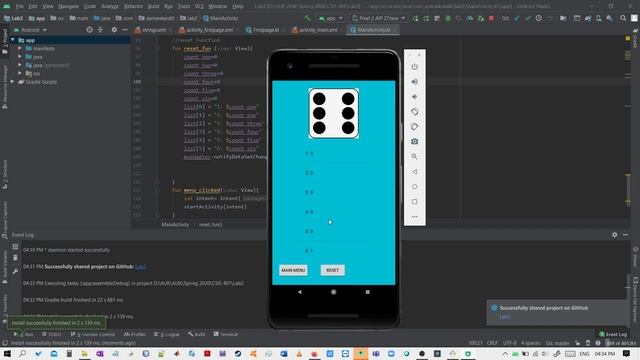Click emulator sidebar back triangle
The image size is (640, 360).
pyautogui.click(x=414, y=171)
